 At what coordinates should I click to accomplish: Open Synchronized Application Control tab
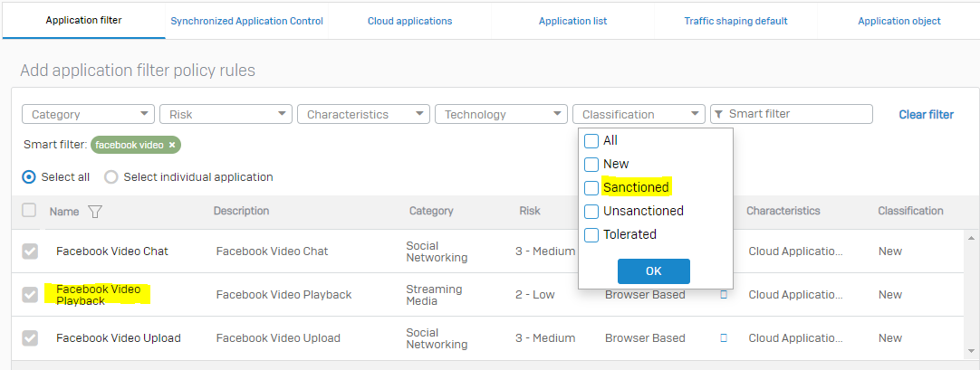click(x=247, y=21)
